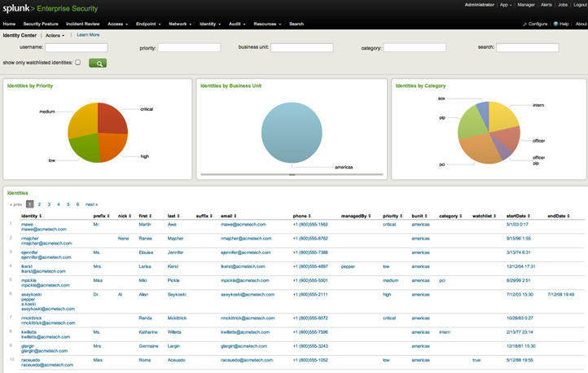Expand the Access menu dropdown
Image resolution: width=588 pixels, height=373 pixels.
pyautogui.click(x=118, y=24)
